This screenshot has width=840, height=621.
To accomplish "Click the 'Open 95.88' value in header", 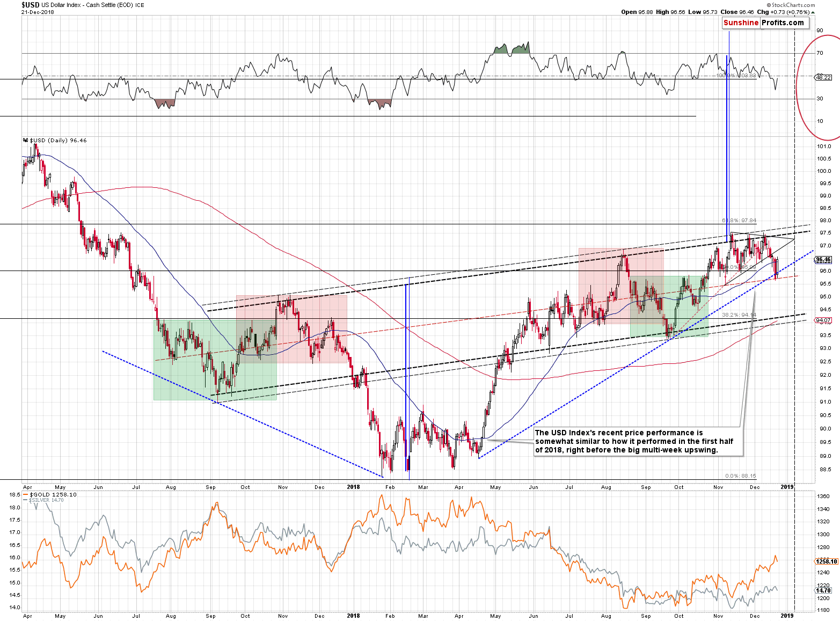I will (x=637, y=12).
